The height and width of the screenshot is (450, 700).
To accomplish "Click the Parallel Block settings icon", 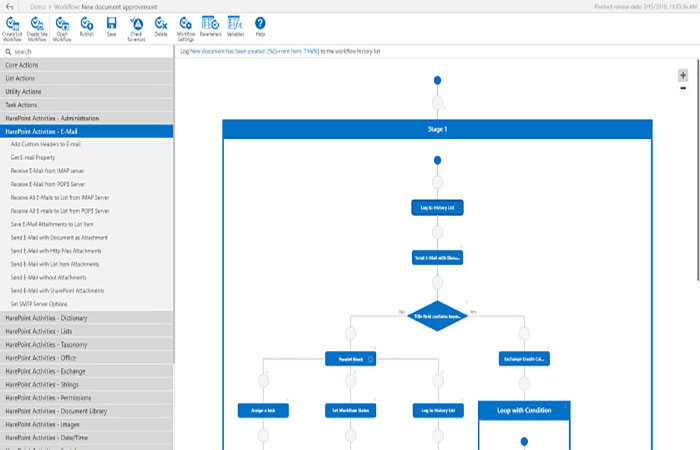I will [370, 359].
